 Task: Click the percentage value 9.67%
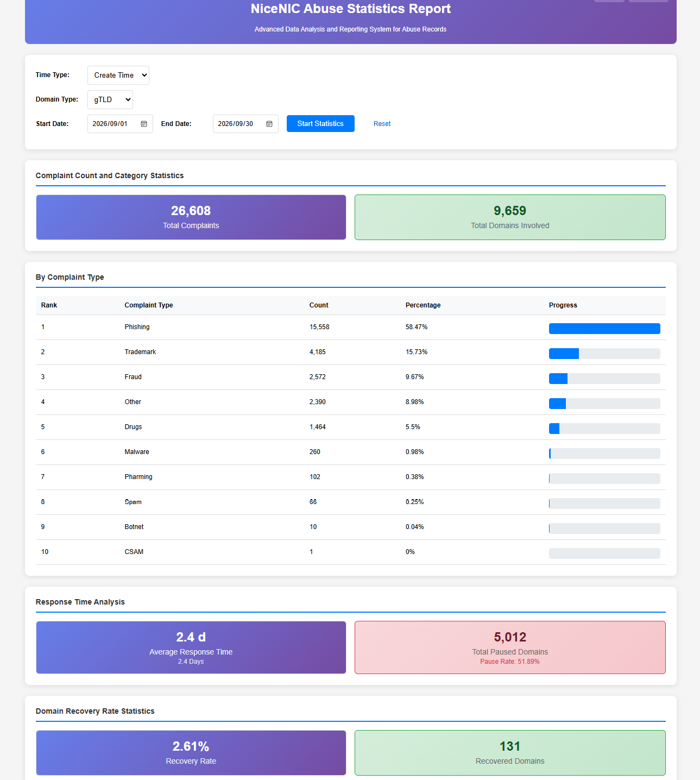(415, 377)
